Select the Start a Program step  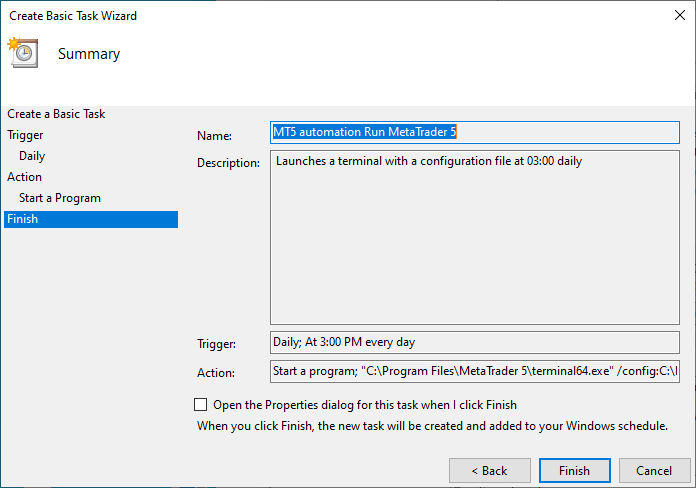pyautogui.click(x=60, y=198)
